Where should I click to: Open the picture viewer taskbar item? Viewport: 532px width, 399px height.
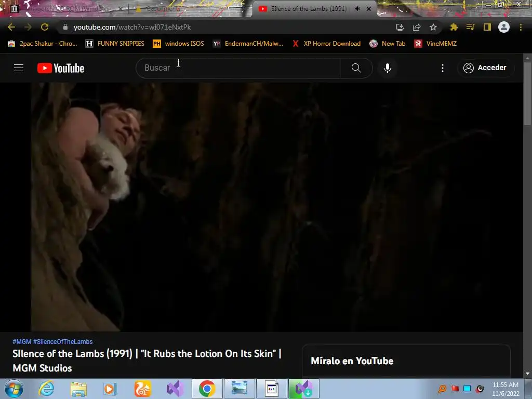(239, 389)
